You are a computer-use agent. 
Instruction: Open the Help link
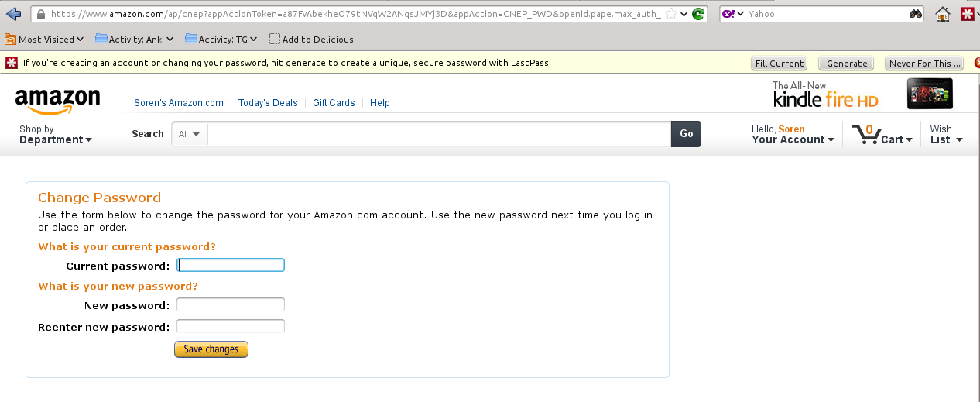pyautogui.click(x=380, y=103)
